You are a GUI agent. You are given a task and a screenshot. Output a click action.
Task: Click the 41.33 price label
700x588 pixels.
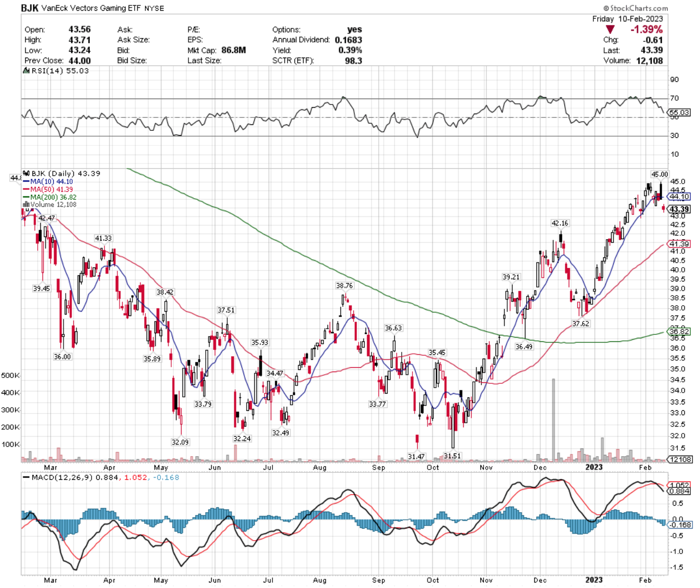103,238
